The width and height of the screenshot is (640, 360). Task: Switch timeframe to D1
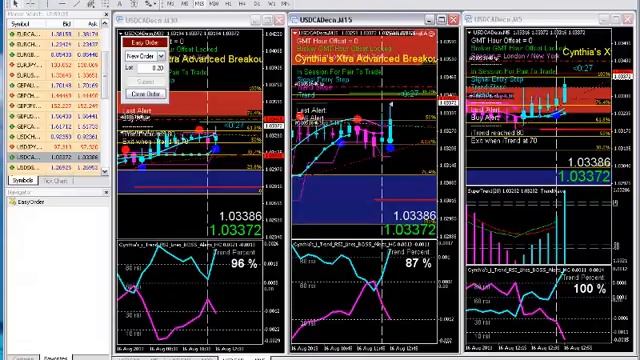pos(257,4)
